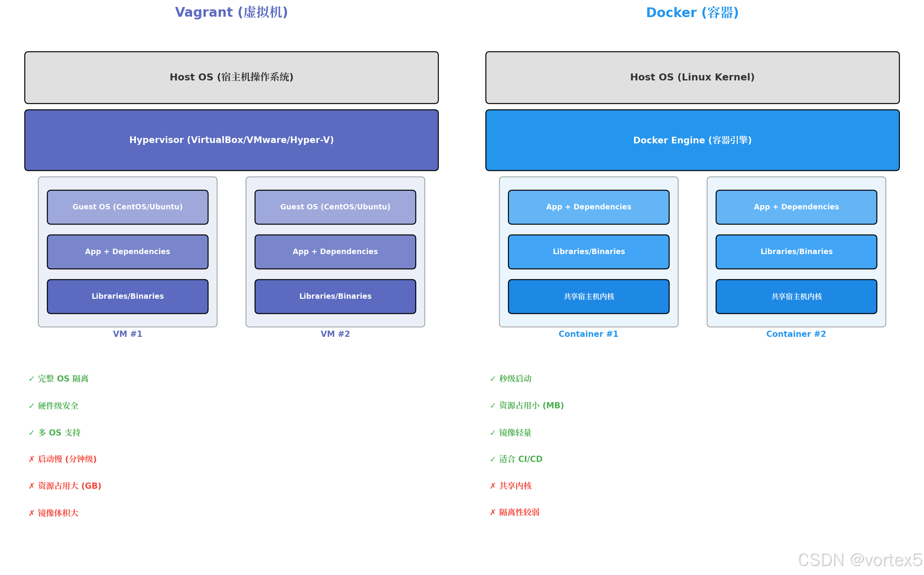The height and width of the screenshot is (575, 924).
Task: Click the "硬件级安全" advantage line
Action: pos(54,406)
